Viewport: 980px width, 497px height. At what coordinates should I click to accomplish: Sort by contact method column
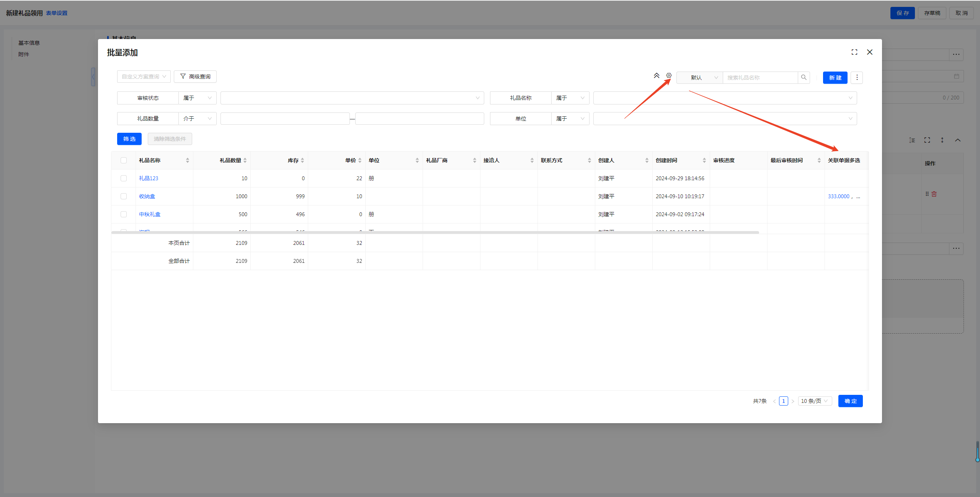(x=590, y=160)
